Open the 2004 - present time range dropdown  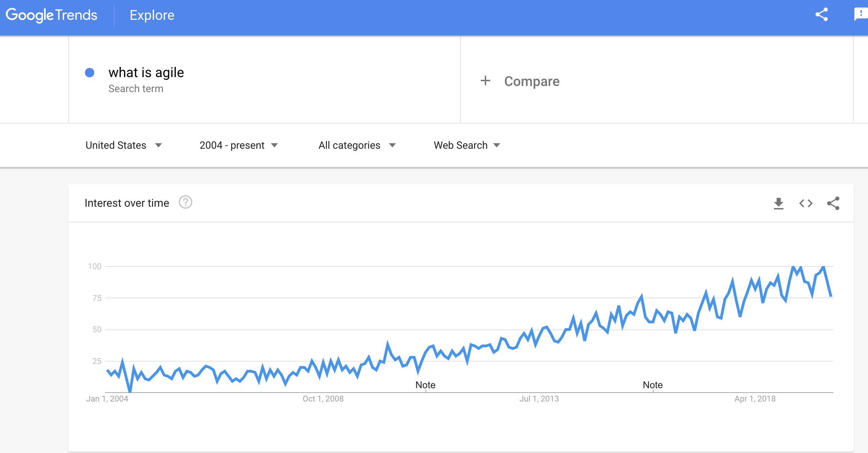239,145
